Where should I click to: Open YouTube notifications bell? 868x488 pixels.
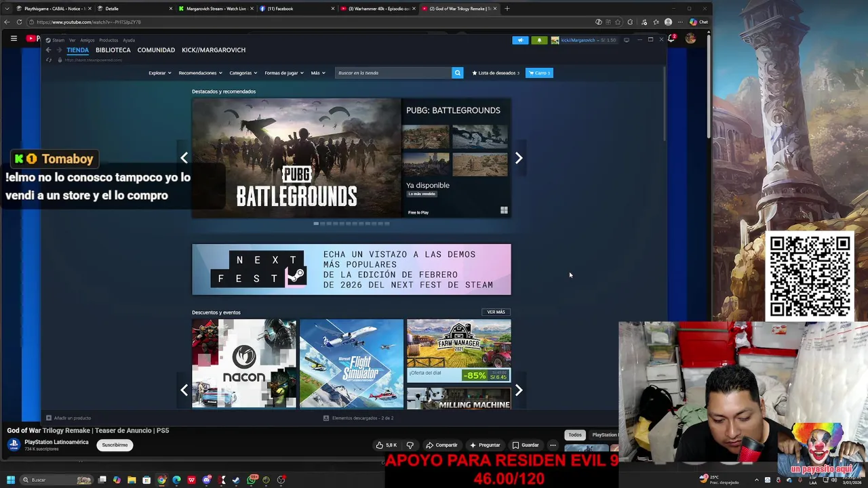tap(671, 39)
